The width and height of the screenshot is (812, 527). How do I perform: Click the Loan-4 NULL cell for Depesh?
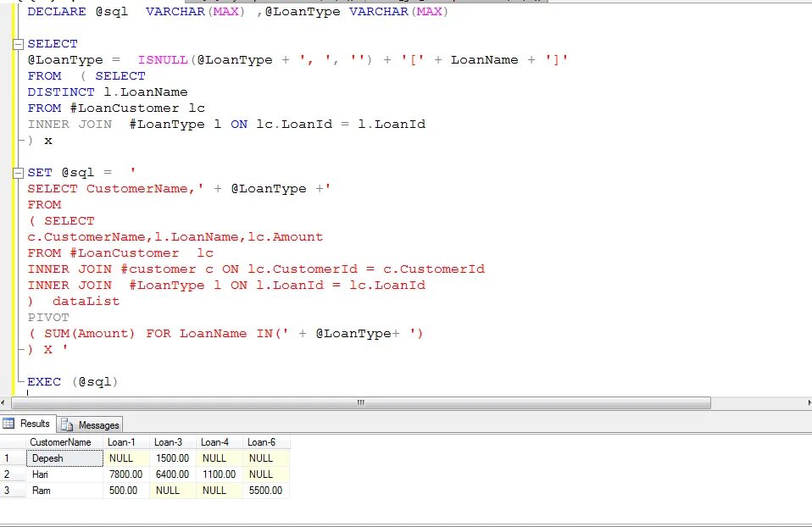220,458
